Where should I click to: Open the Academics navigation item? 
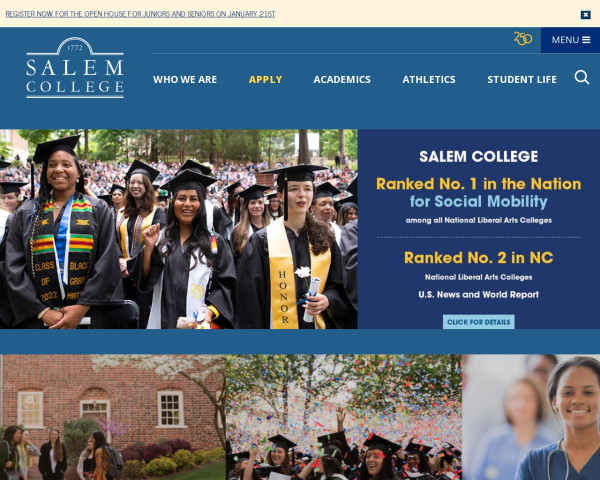coord(342,80)
